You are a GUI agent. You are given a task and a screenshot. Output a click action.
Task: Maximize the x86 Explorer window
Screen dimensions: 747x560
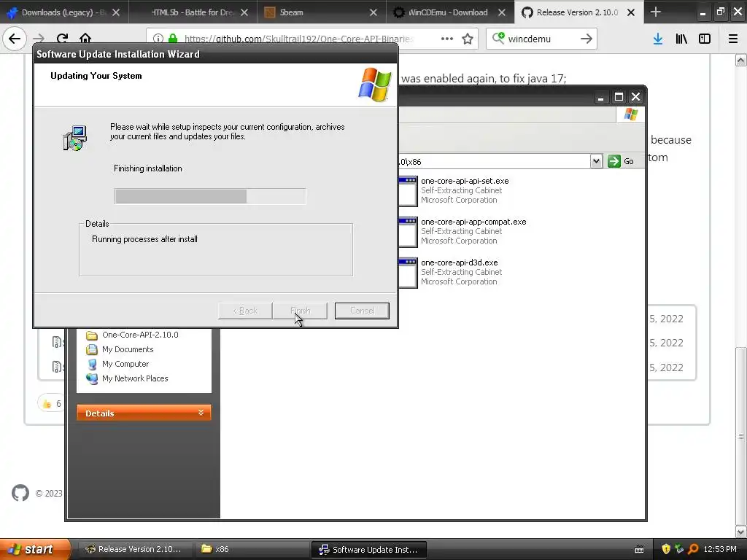click(x=619, y=97)
